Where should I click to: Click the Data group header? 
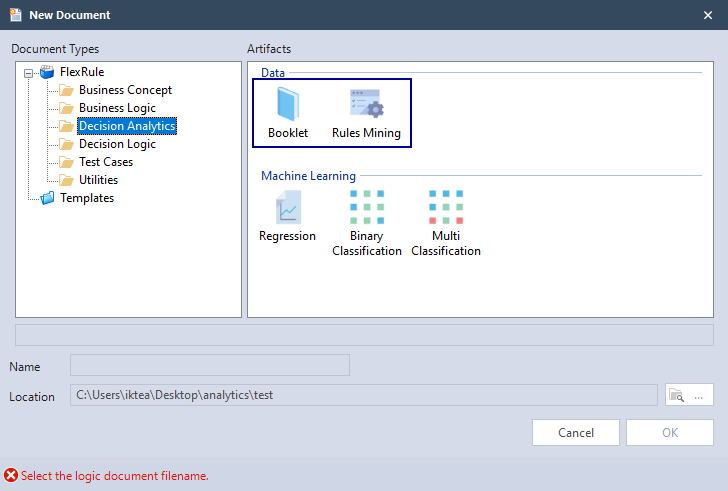click(273, 73)
